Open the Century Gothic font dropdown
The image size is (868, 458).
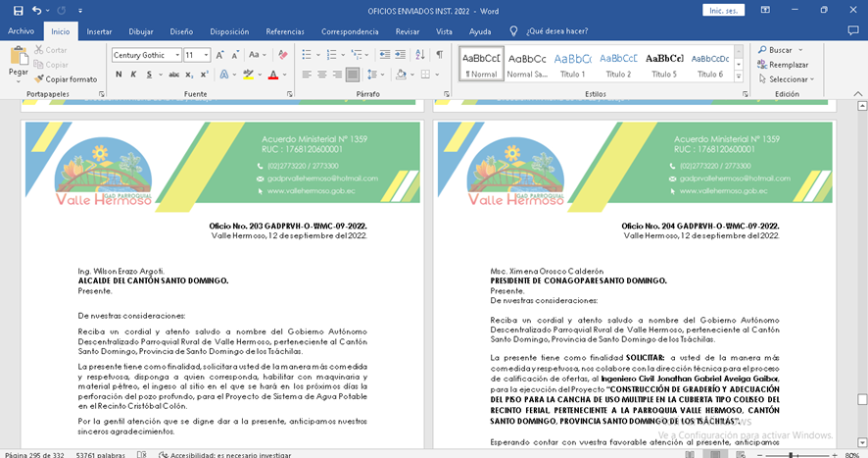(177, 55)
